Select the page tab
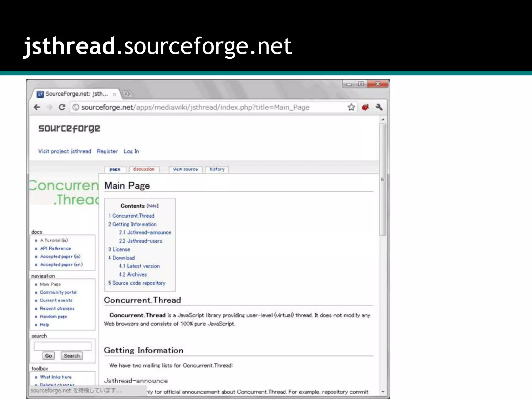This screenshot has height=399, width=532. (115, 169)
